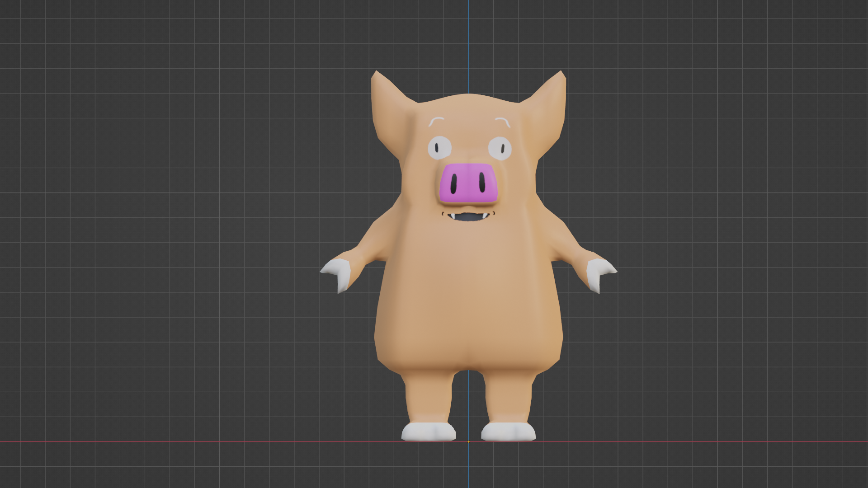Select the white foot on the right
This screenshot has width=868, height=488.
tap(509, 432)
